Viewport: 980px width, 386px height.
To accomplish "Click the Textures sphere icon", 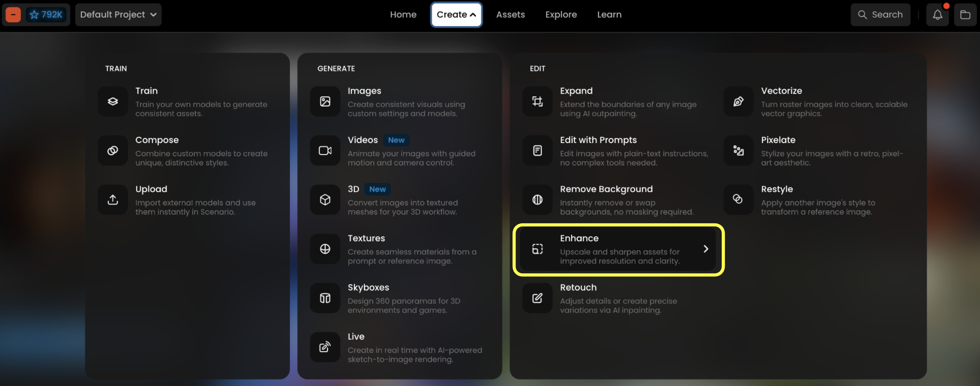I will tap(325, 249).
